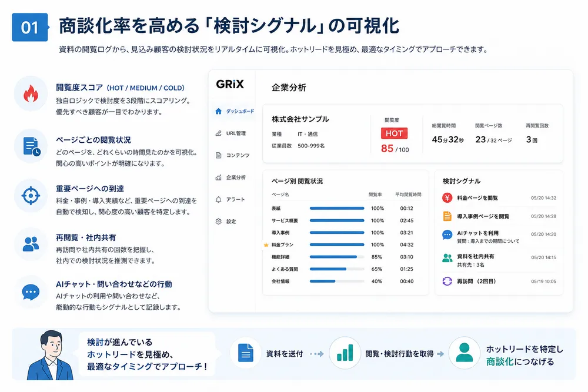
Task: Click the red HOT badge
Action: pos(394,133)
